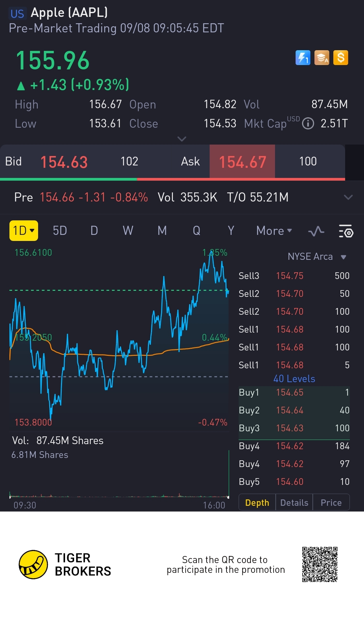Open the 40 Levels link
Viewport: 364px width, 618px height.
click(x=294, y=379)
